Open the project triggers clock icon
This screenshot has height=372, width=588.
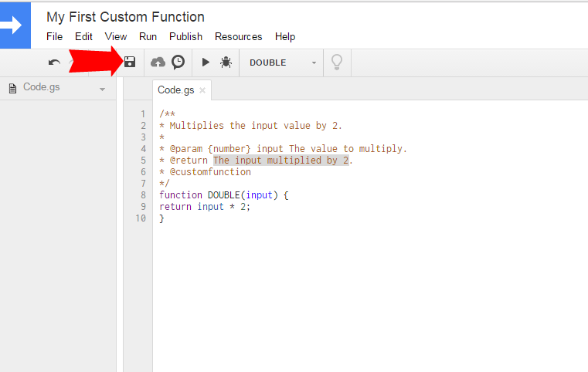pyautogui.click(x=178, y=62)
